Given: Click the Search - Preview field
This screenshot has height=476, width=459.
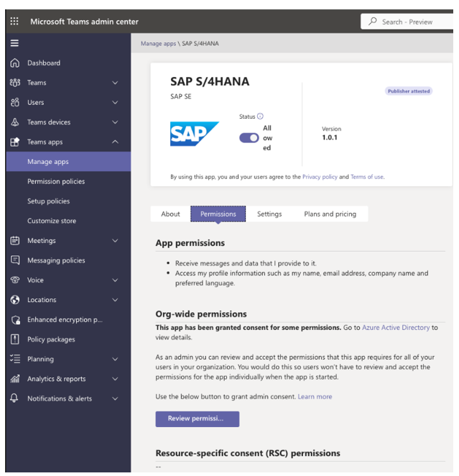Looking at the screenshot, I should (406, 22).
